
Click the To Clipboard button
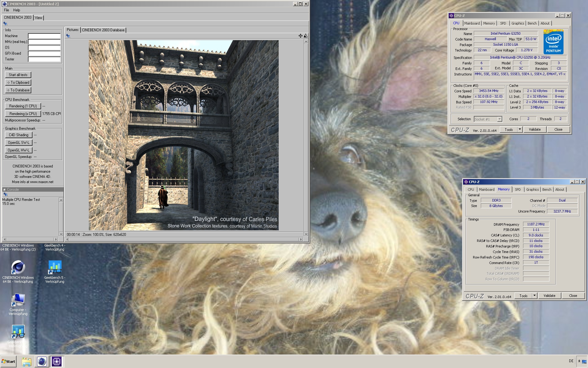click(x=18, y=82)
